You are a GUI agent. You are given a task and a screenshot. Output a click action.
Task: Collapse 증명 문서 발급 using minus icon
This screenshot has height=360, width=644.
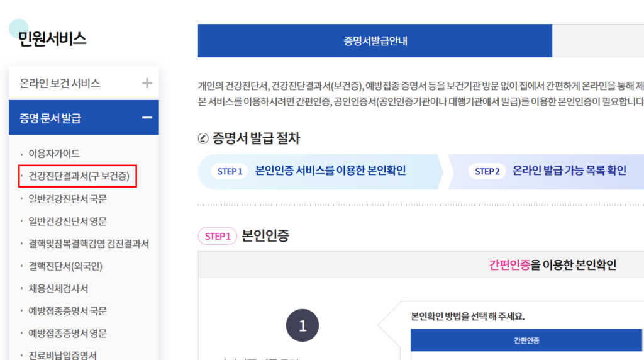point(147,118)
